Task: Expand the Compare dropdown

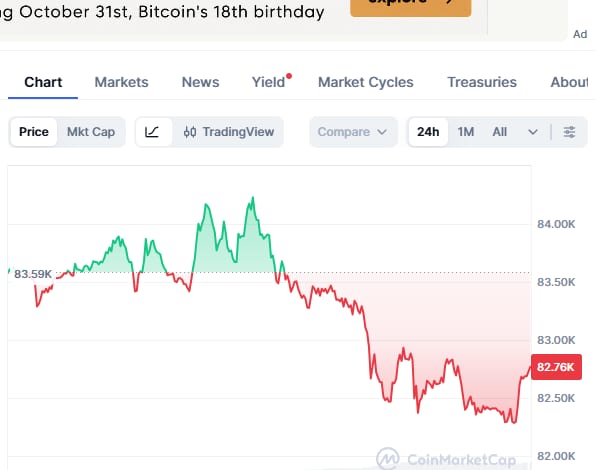Action: 353,132
